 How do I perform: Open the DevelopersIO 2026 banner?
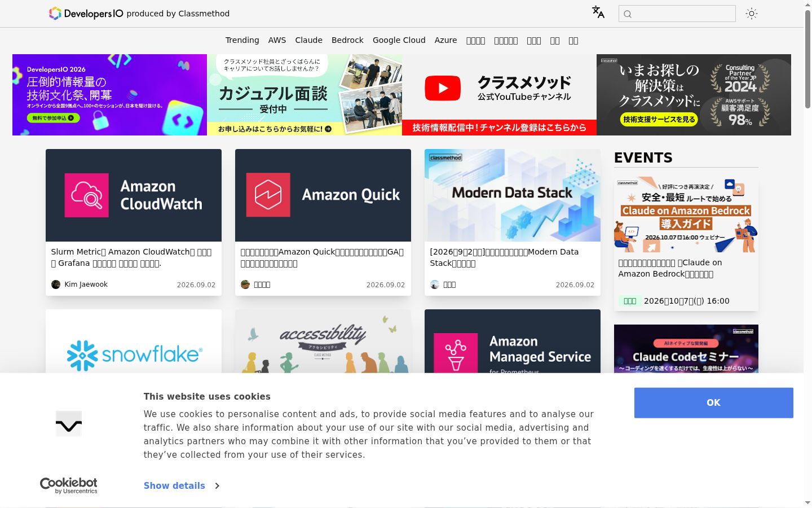pyautogui.click(x=110, y=95)
